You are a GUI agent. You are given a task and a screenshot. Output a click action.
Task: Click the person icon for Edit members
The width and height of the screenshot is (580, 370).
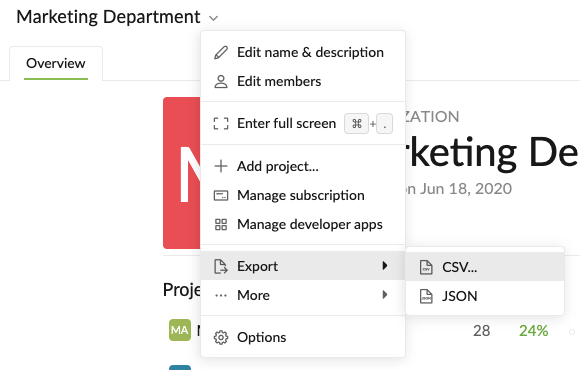point(221,81)
